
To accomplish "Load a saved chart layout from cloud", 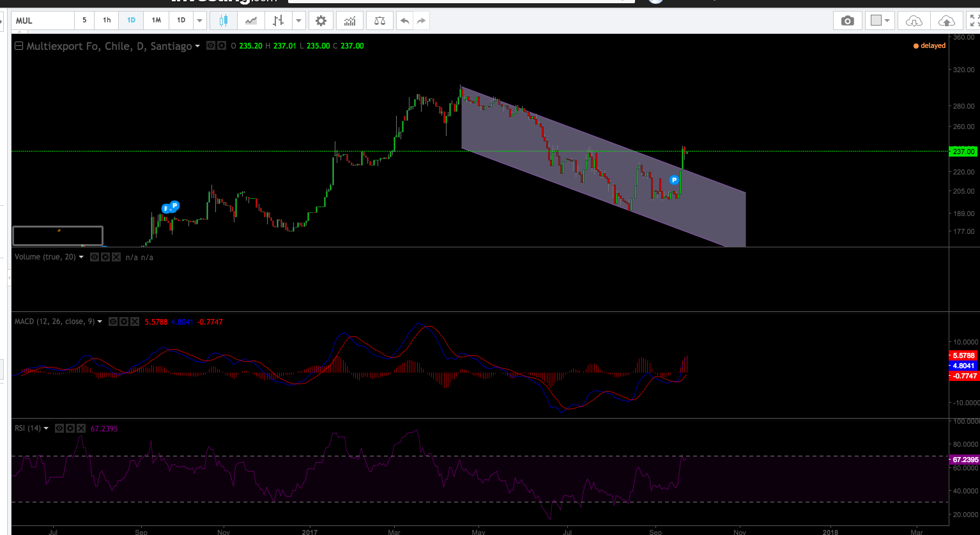I will tap(914, 20).
